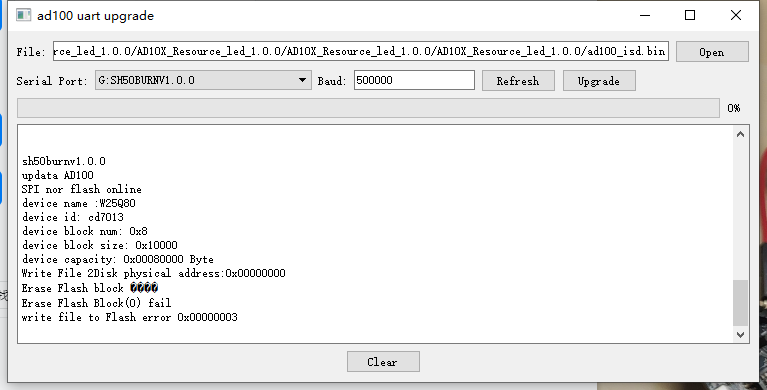Click the log scrollbar down arrow
Screen dimensions: 767x390
[740, 335]
